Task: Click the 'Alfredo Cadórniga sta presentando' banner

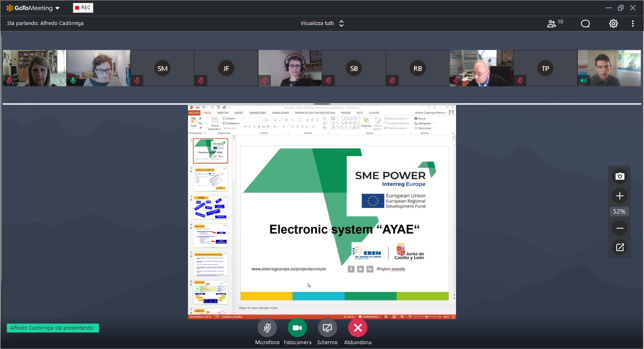Action: pos(53,328)
